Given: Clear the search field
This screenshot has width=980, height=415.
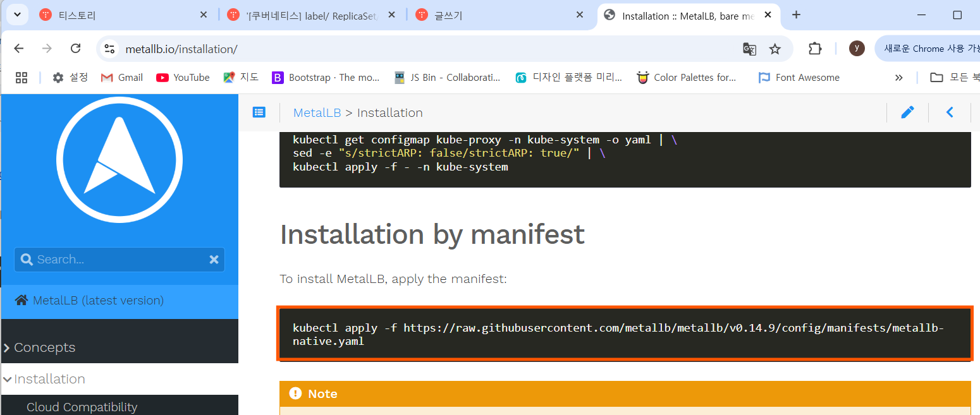Looking at the screenshot, I should 214,260.
